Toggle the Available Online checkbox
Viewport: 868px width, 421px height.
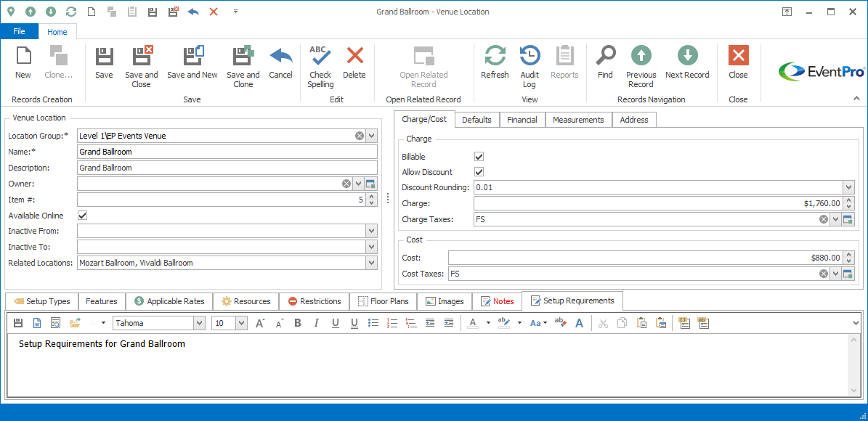(83, 215)
